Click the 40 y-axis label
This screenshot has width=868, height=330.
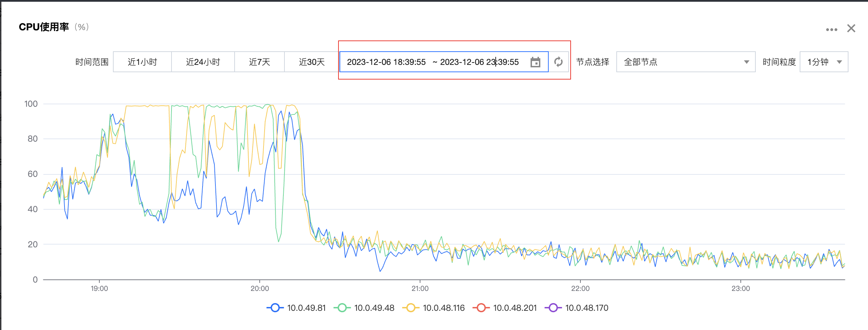32,209
